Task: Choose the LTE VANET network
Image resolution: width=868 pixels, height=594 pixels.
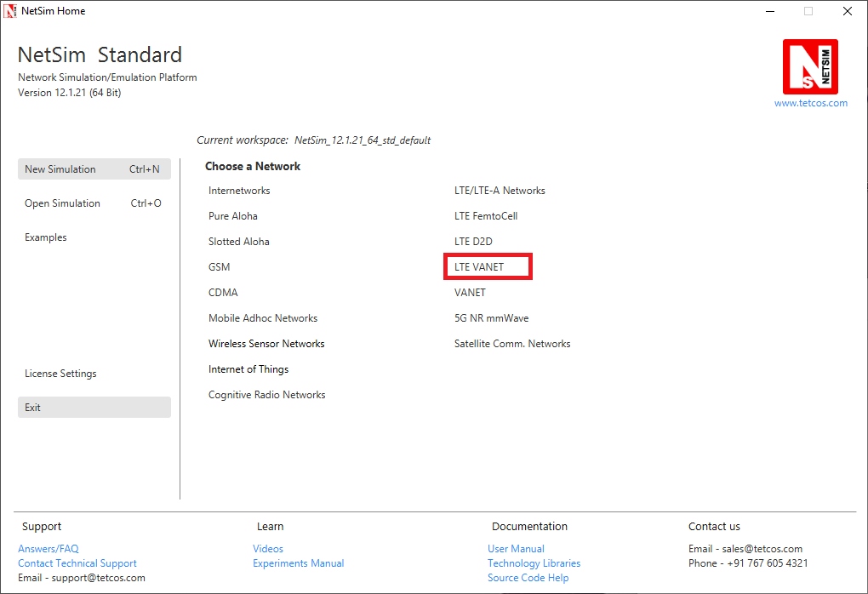Action: (479, 267)
